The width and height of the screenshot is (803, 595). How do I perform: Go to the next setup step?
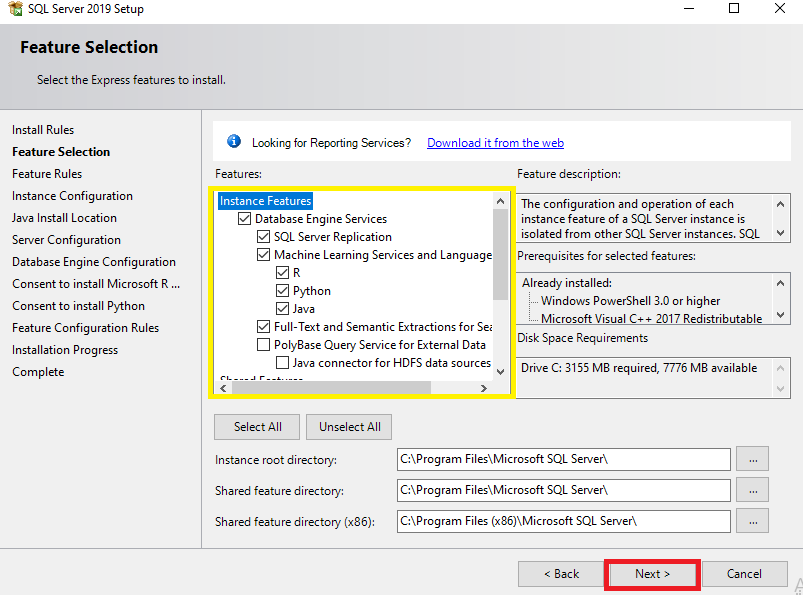(652, 574)
